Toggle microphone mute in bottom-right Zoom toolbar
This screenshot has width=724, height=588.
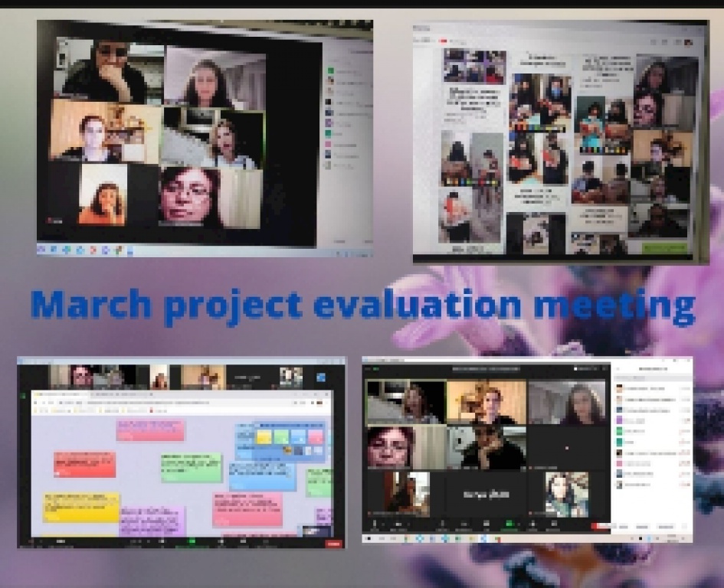[x=375, y=525]
